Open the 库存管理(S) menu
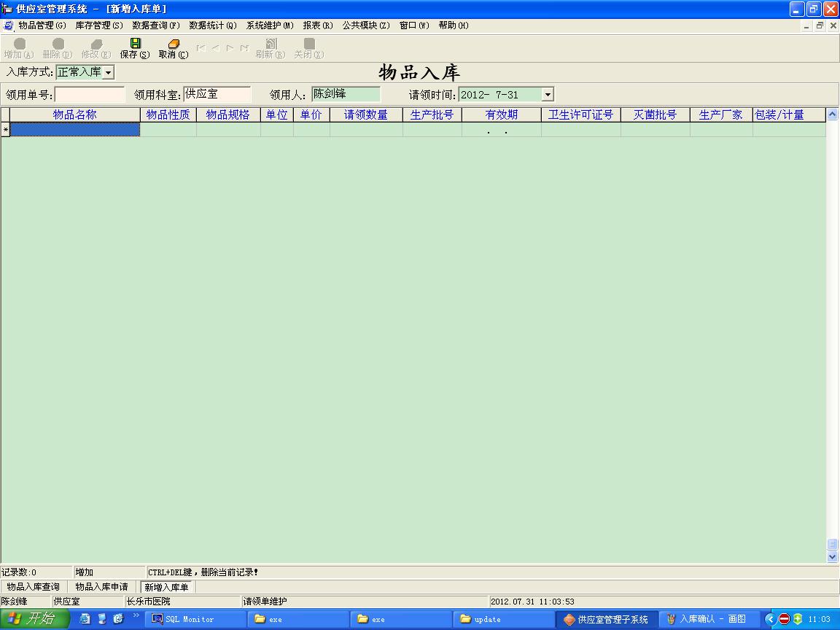The width and height of the screenshot is (840, 630). (99, 26)
